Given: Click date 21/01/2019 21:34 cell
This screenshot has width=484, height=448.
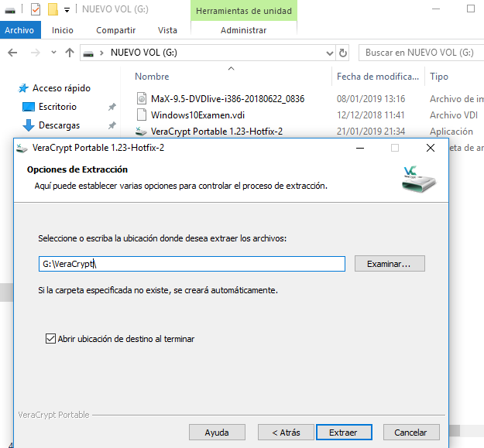Looking at the screenshot, I should 371,132.
